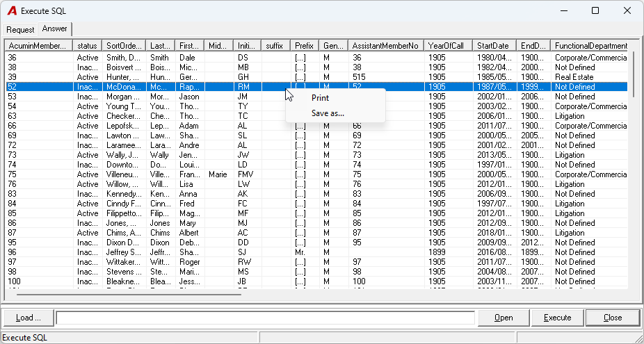Click the suffix column header
644x344 pixels.
pos(276,46)
